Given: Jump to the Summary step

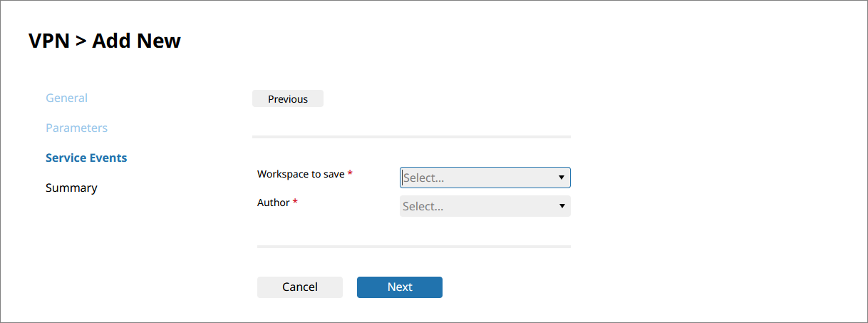Looking at the screenshot, I should [x=71, y=188].
